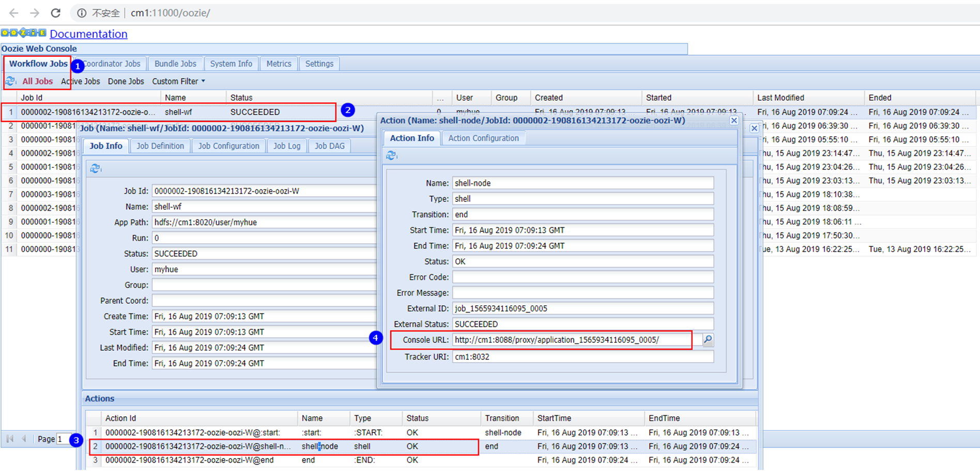Open the Job Log tab
This screenshot has height=471, width=980.
tap(287, 146)
